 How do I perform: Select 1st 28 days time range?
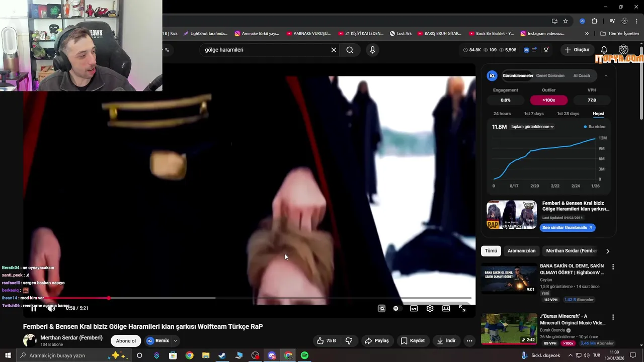(568, 114)
